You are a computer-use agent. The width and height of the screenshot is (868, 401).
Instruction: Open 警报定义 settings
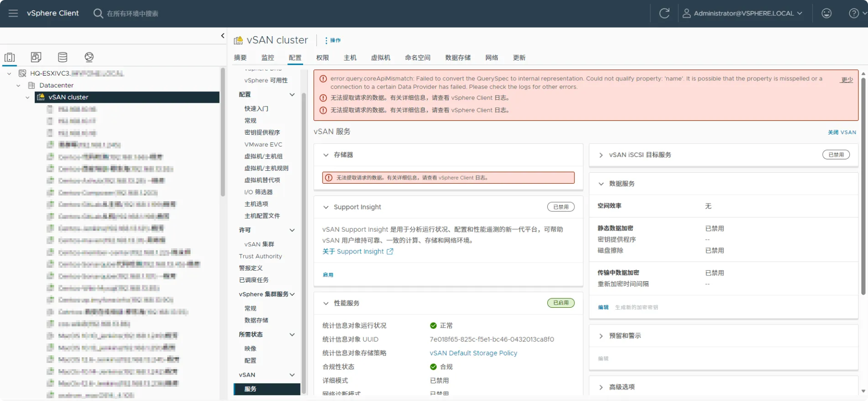251,268
